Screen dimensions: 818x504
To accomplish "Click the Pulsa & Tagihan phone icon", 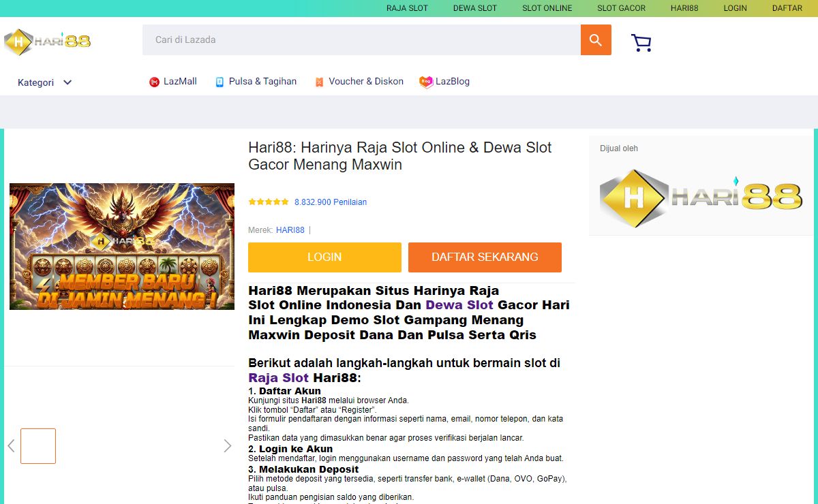I will (x=219, y=82).
